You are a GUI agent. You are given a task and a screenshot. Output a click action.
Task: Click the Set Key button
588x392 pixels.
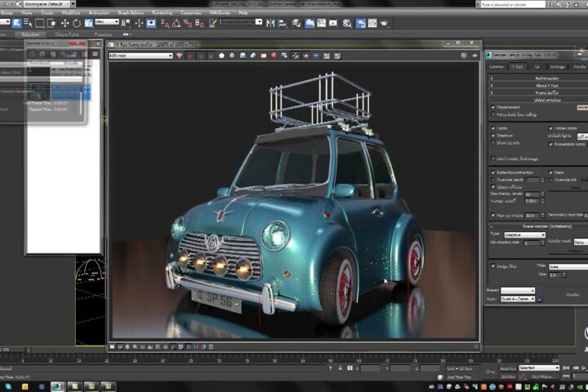pyautogui.click(x=508, y=376)
